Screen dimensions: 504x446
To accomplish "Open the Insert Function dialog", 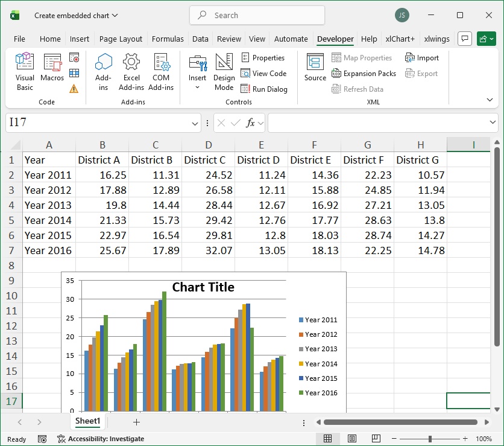I will pyautogui.click(x=250, y=123).
